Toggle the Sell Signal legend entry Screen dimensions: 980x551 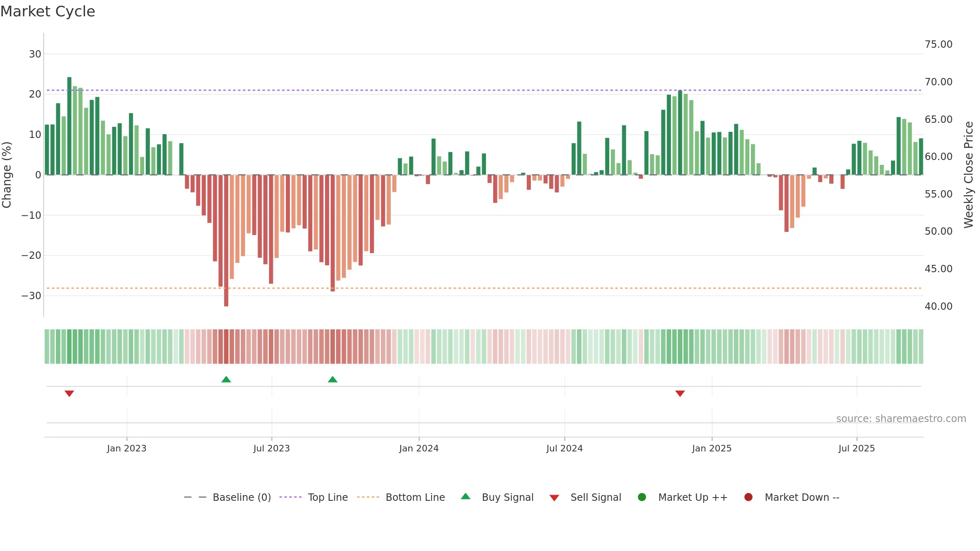(585, 497)
